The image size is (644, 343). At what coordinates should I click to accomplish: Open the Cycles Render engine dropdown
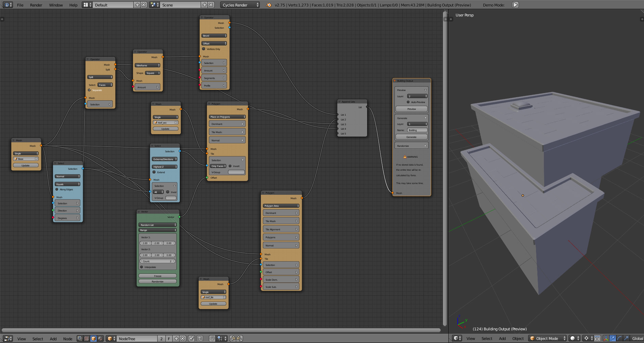[x=239, y=5]
